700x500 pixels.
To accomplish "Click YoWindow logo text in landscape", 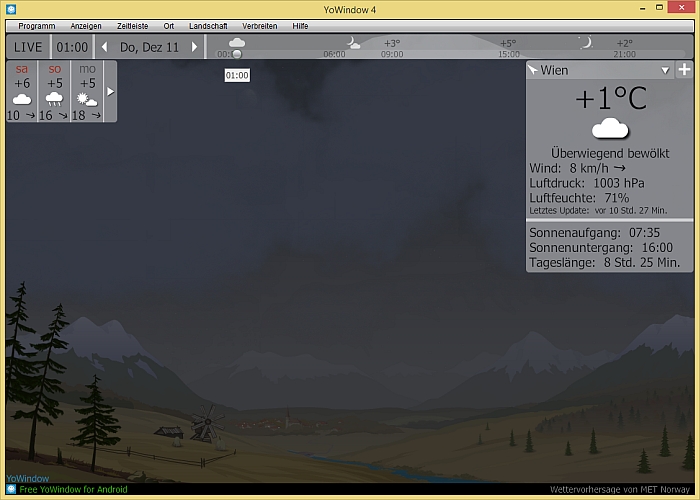I will (x=28, y=479).
